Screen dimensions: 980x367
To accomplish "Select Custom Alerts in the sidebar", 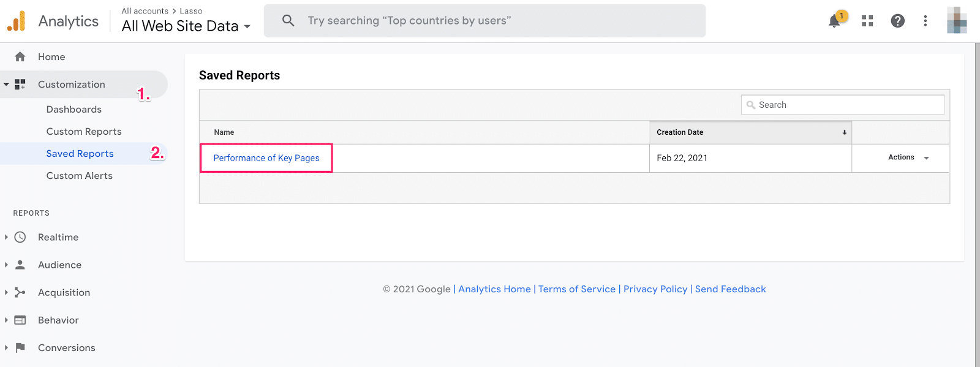I will coord(80,176).
